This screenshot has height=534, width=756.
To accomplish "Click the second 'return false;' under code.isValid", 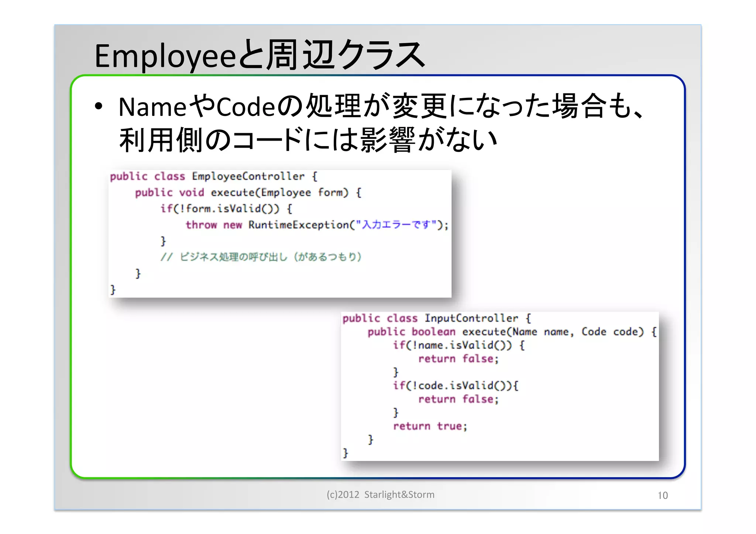I will point(458,399).
